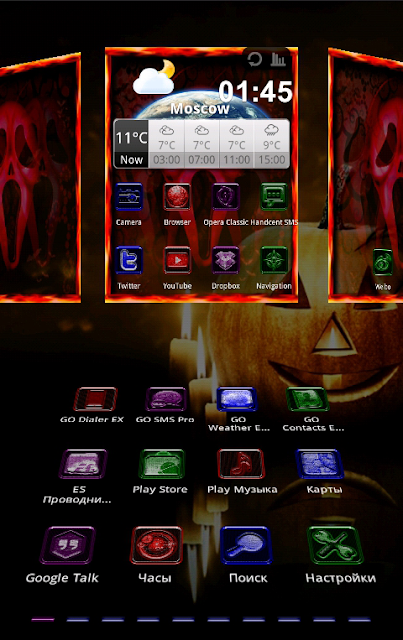Launch the Play Store icon
403x640 pixels.
tap(162, 464)
